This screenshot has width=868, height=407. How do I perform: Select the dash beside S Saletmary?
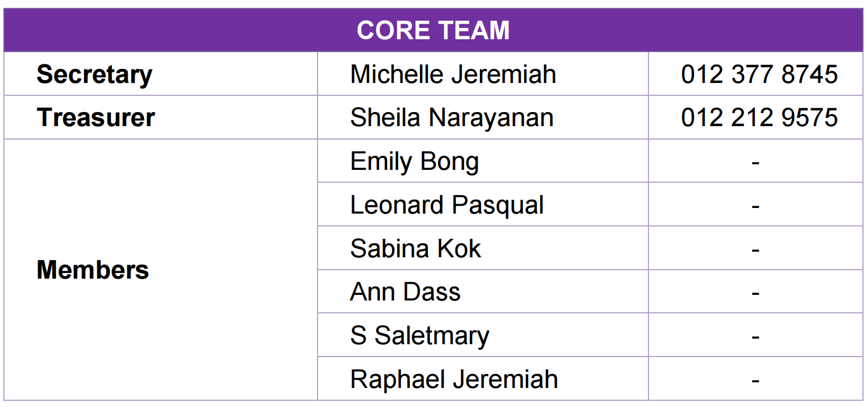tap(755, 337)
